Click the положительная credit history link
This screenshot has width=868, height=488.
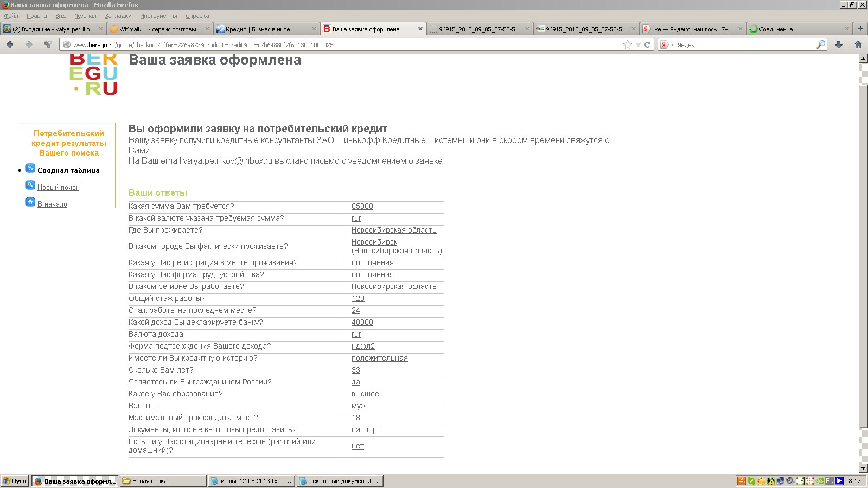click(379, 358)
